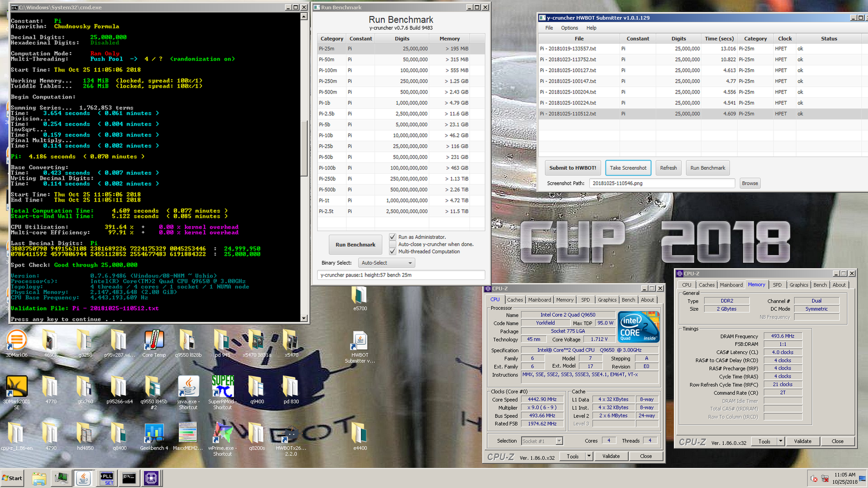This screenshot has height=488, width=868.
Task: Open Help menu in HWBOT Submitter
Action: click(x=591, y=28)
